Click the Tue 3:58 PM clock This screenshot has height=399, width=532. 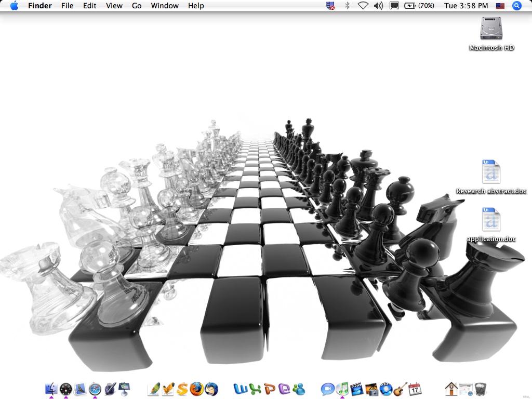coord(466,5)
